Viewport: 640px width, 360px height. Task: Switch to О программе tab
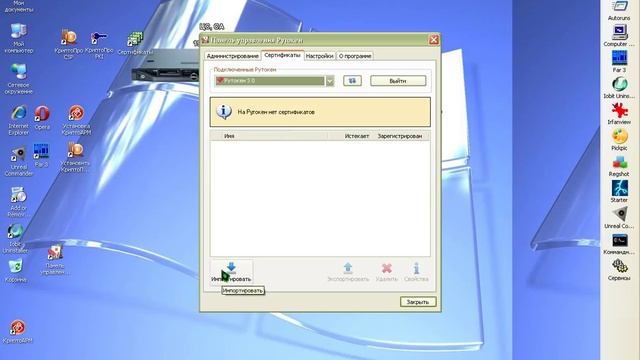pyautogui.click(x=355, y=56)
